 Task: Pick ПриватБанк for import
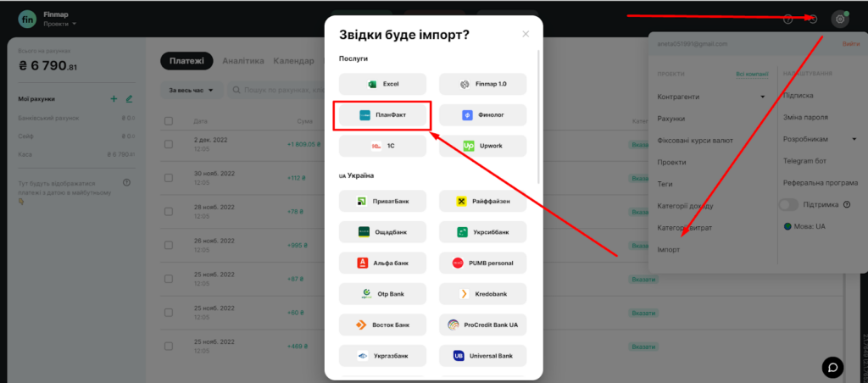click(382, 201)
